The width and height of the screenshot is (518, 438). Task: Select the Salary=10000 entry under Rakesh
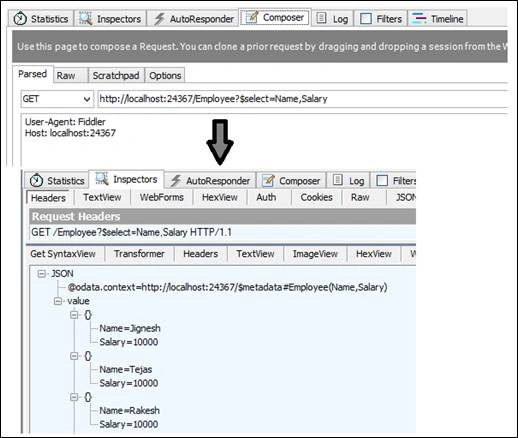[129, 424]
